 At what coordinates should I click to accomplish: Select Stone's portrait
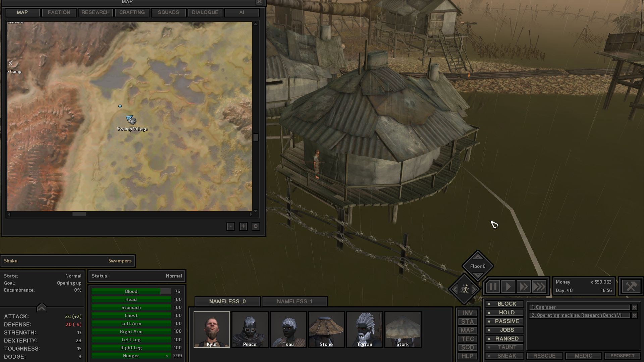pos(326,329)
